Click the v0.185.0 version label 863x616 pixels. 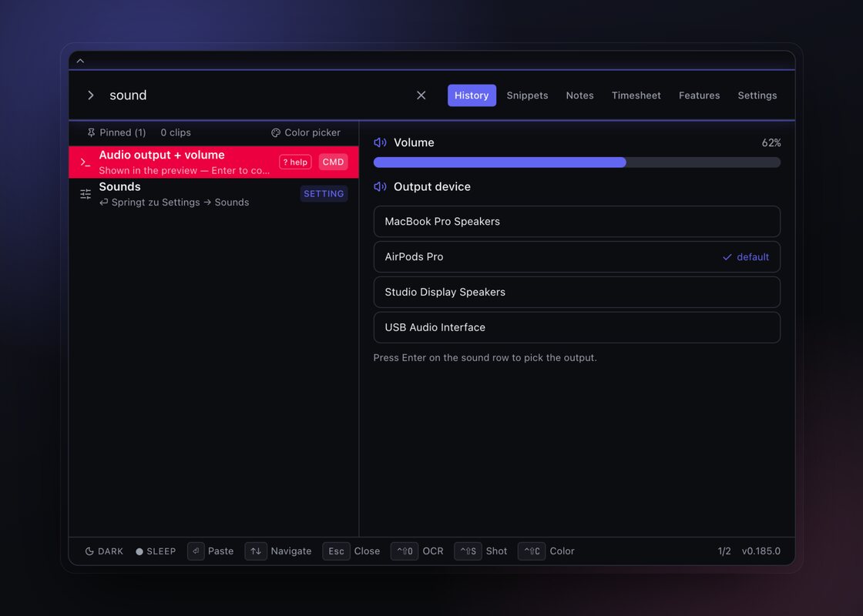click(x=761, y=551)
